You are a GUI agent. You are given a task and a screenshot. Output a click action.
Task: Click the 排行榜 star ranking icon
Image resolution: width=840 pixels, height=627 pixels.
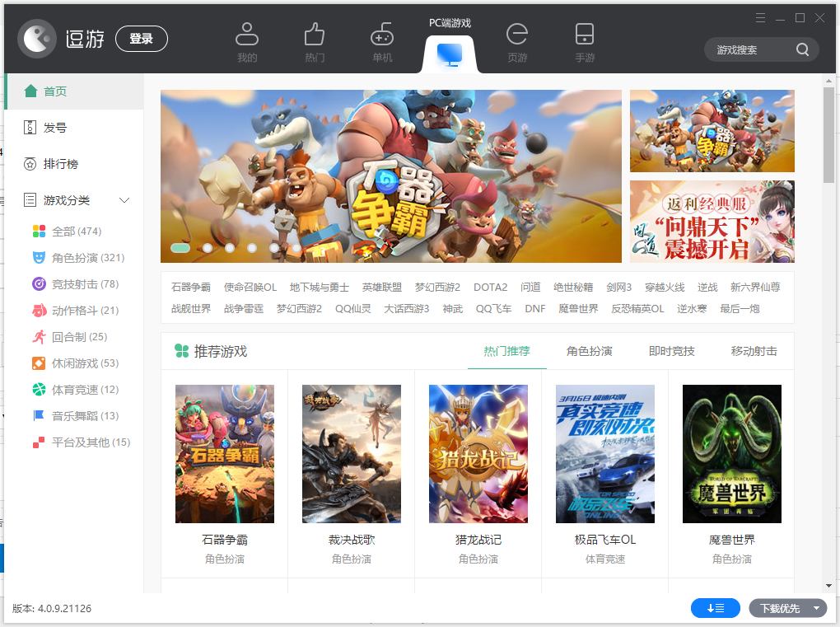(x=30, y=164)
